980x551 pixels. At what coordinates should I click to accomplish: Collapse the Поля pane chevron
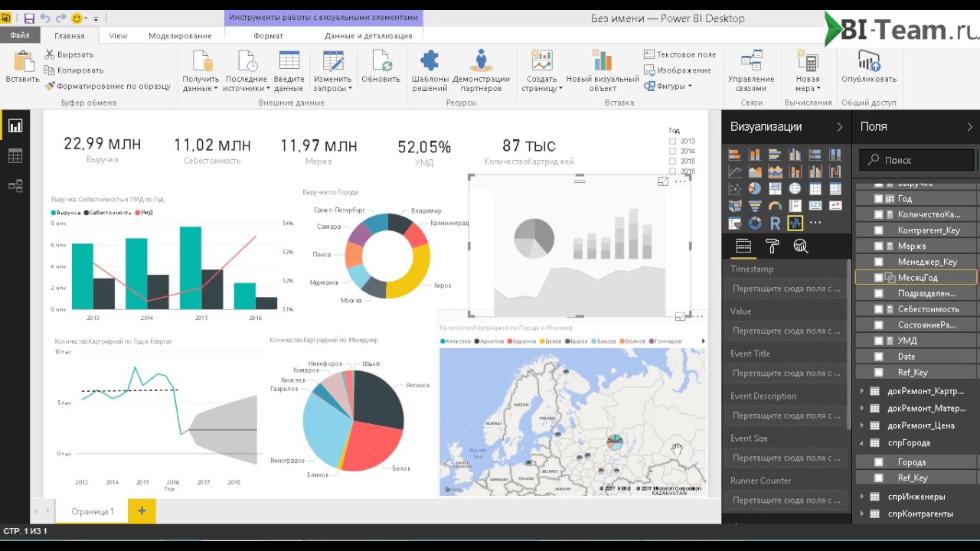[x=969, y=127]
